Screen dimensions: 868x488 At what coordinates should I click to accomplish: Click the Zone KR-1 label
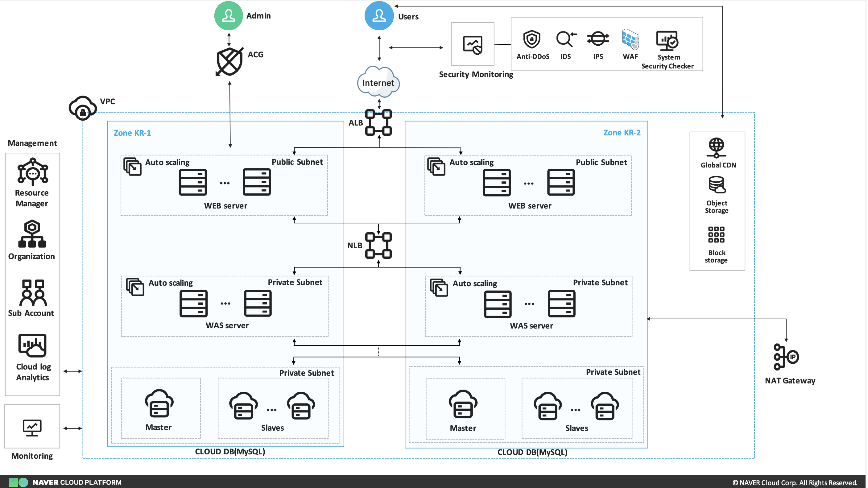pos(132,133)
